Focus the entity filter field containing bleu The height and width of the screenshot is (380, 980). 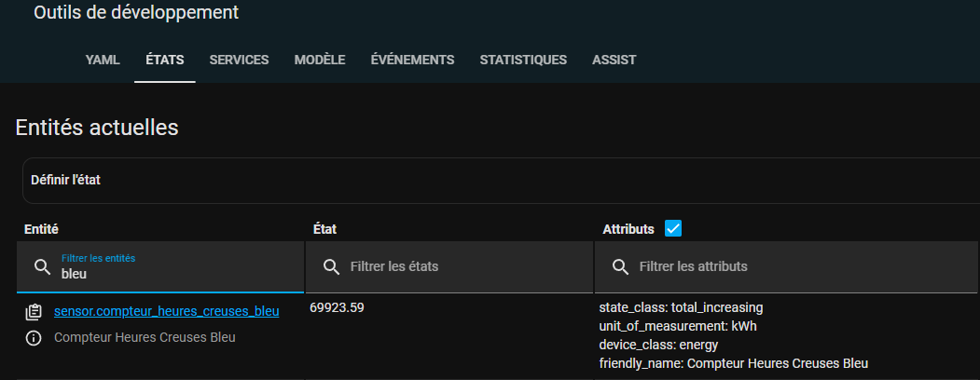[160, 267]
